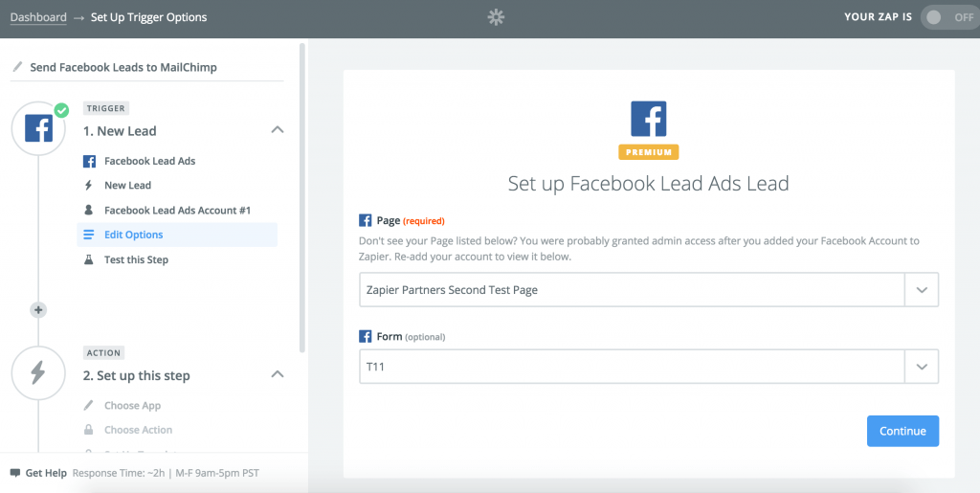Open the Dashboard link
The width and height of the screenshot is (980, 493).
click(38, 17)
